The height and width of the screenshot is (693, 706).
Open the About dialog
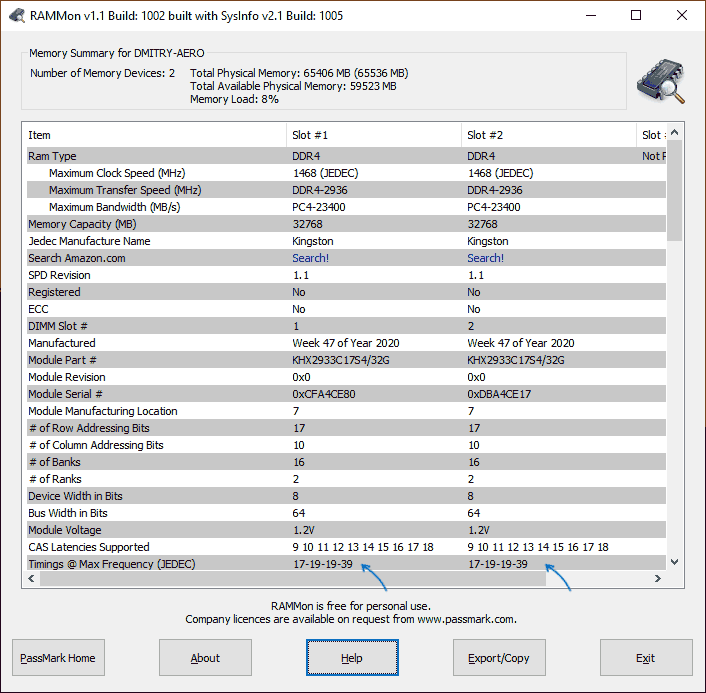(205, 657)
